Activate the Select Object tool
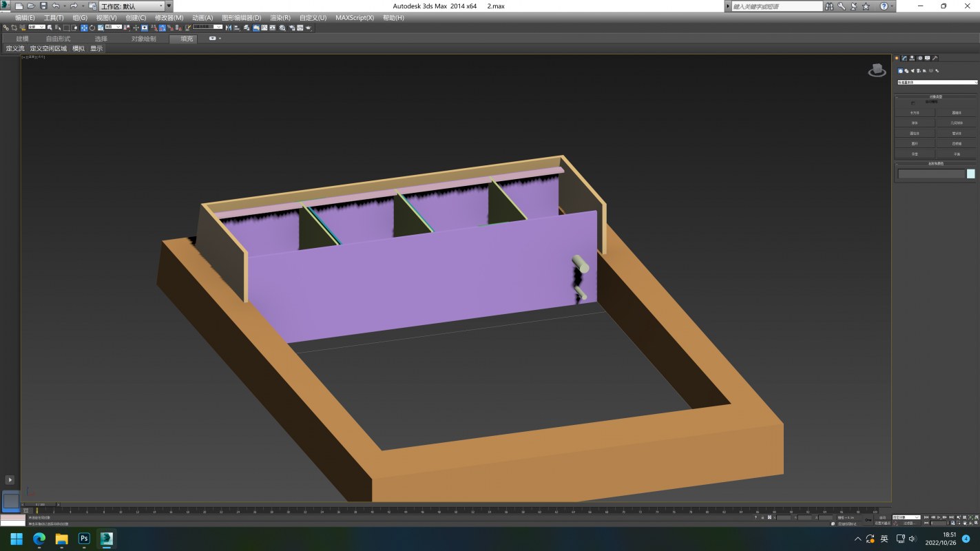This screenshot has width=980, height=551. click(50, 28)
